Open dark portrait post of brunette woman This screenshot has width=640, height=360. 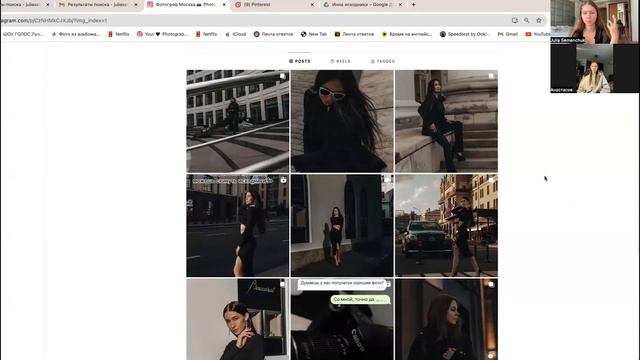447,320
